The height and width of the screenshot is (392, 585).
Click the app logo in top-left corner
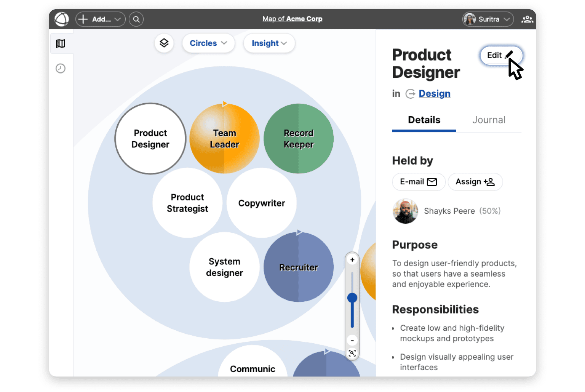(62, 19)
